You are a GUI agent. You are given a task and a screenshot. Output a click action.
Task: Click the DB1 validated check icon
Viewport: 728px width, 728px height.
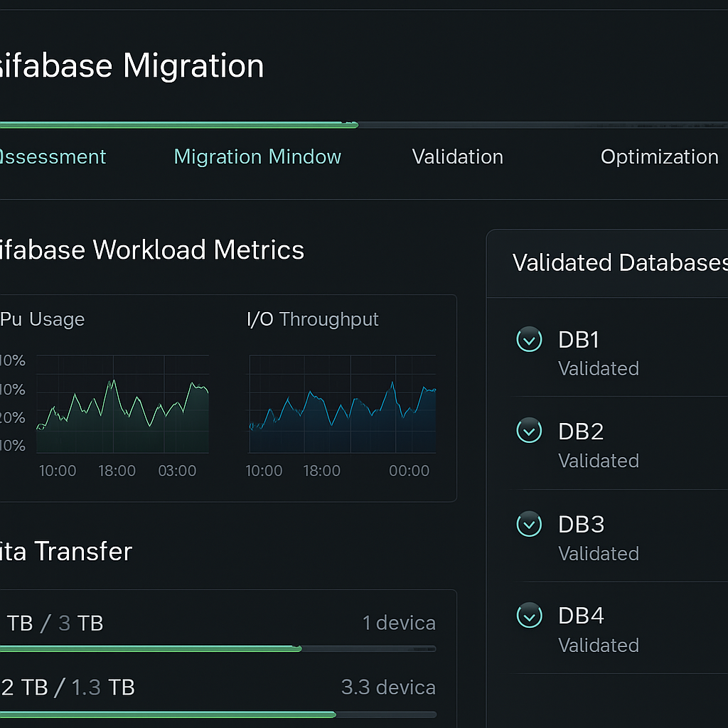[529, 339]
